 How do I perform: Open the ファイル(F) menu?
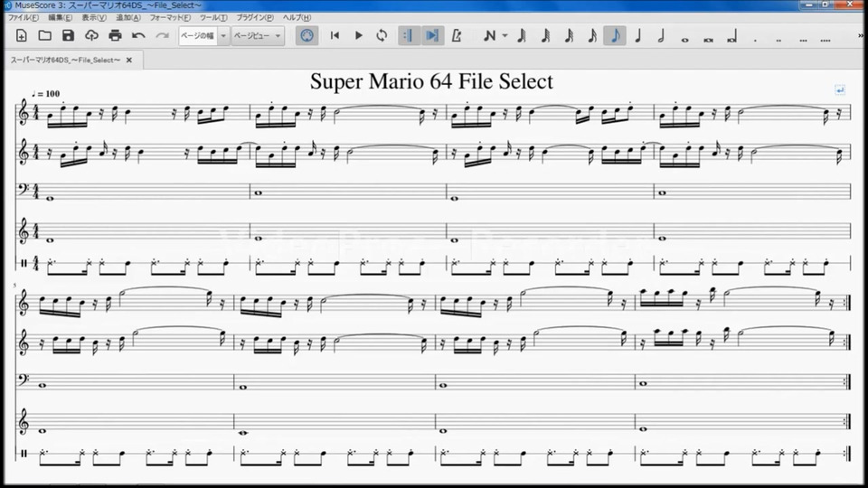[x=24, y=18]
